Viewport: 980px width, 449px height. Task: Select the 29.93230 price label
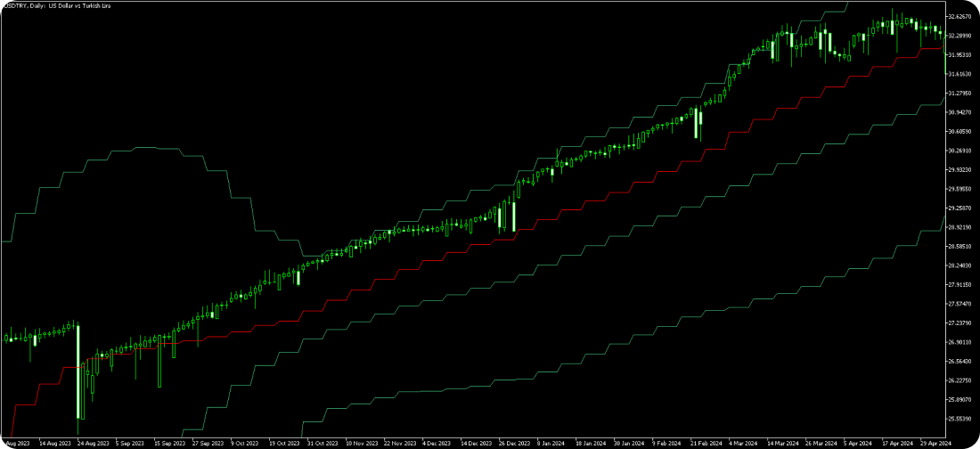(x=961, y=170)
